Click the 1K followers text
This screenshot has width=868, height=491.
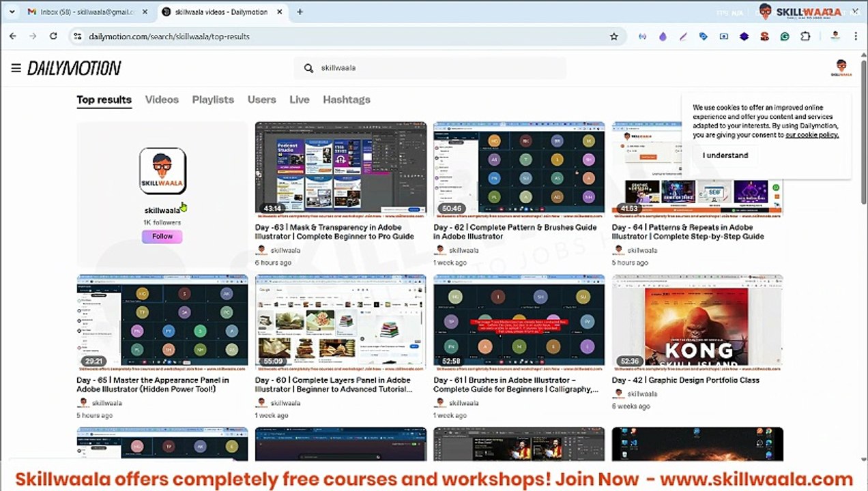pyautogui.click(x=162, y=222)
